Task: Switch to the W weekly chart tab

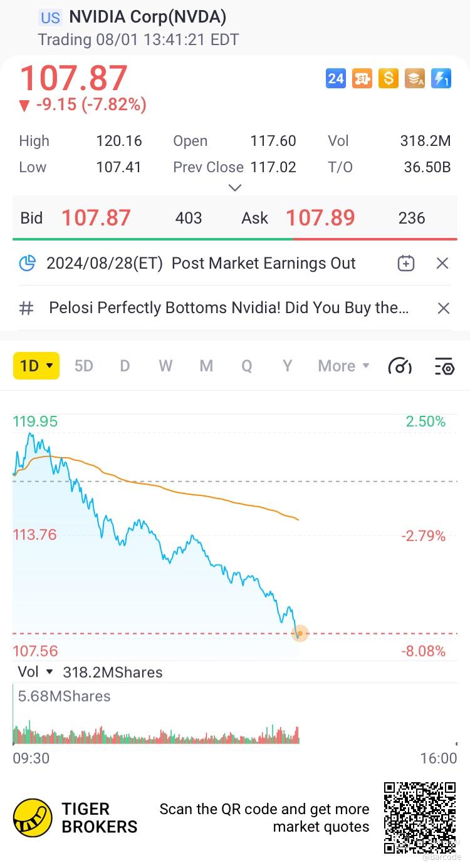Action: (x=165, y=366)
